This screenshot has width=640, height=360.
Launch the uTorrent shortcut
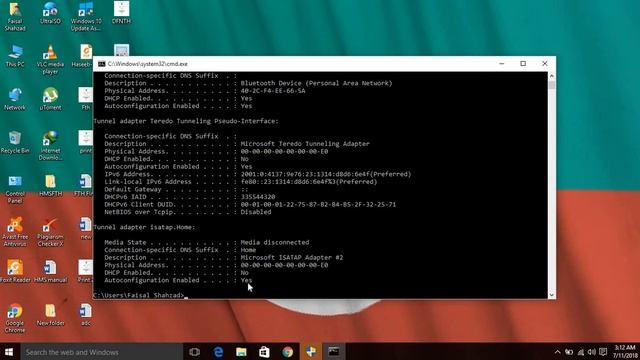coord(50,100)
